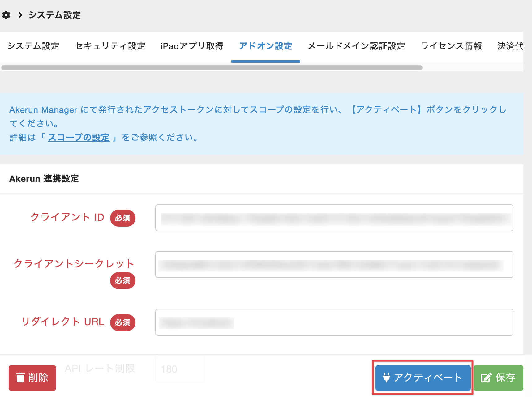The image size is (532, 397).
Task: Open the iPadアプリ取得 tab
Action: pyautogui.click(x=192, y=46)
